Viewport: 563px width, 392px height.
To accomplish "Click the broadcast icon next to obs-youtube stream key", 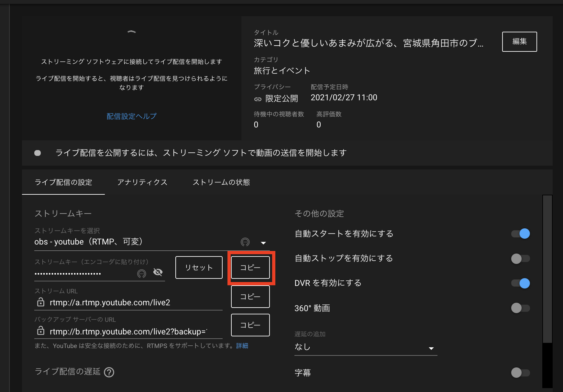I will pos(245,242).
